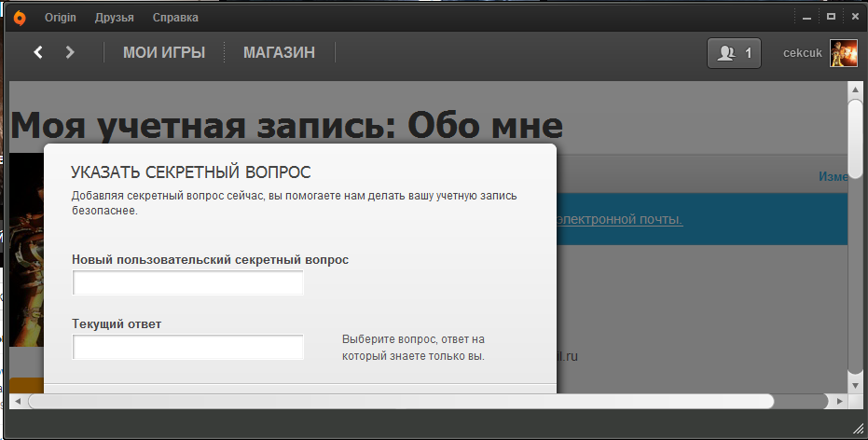Screen dimensions: 868x440
Task: Focus the new secret question field
Action: (188, 283)
